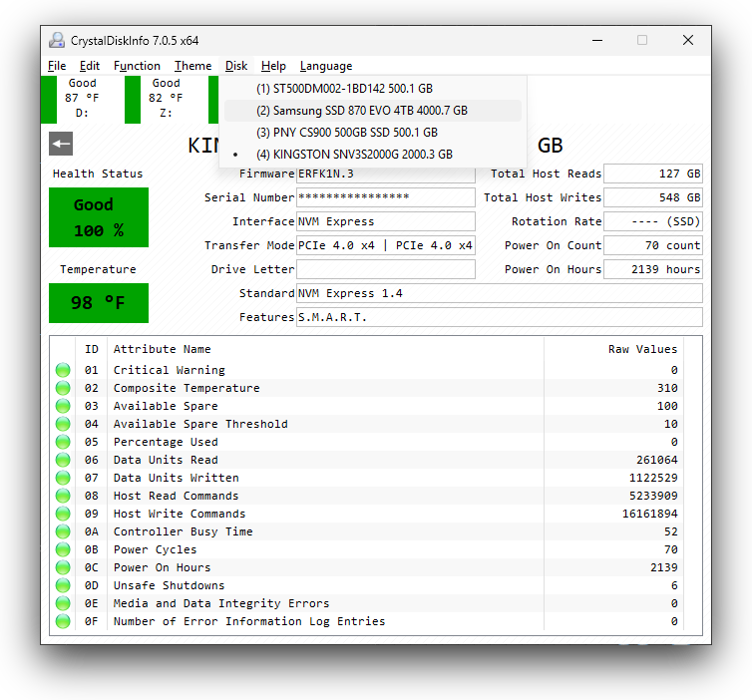
Task: Open the Function menu
Action: (x=137, y=66)
